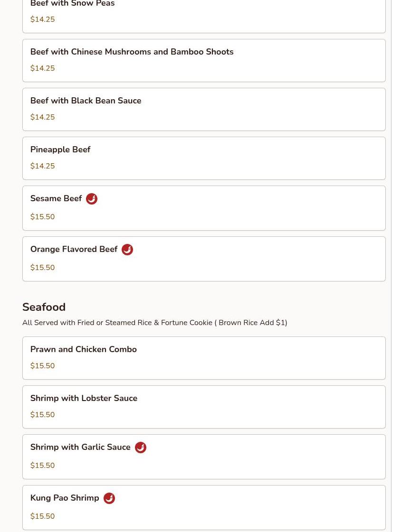Click the $15.50 price under Shrimp with Lobster Sauce
Screen dimensions: 401x532
(42, 415)
